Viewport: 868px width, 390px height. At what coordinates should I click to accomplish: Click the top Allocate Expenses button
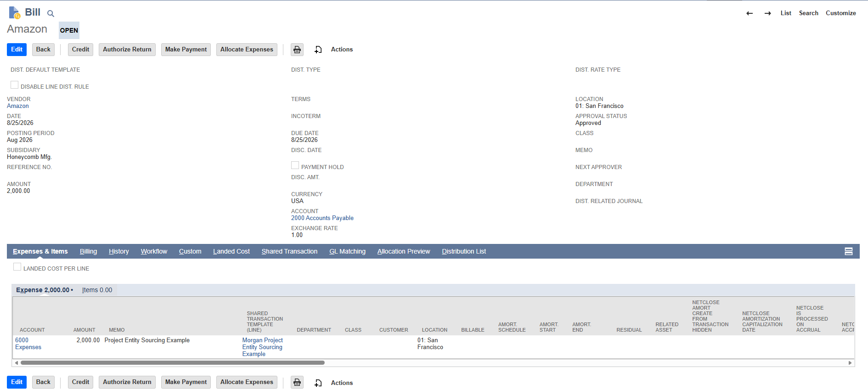tap(247, 50)
